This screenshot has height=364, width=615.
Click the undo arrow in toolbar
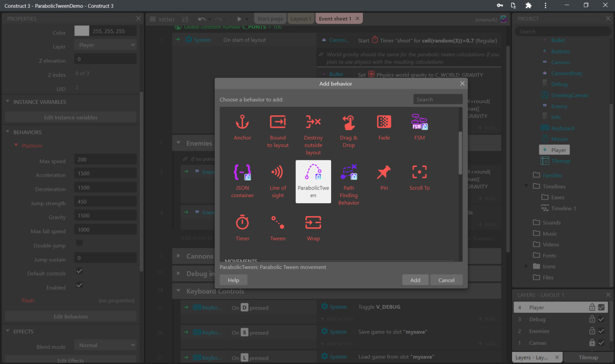pyautogui.click(x=202, y=19)
